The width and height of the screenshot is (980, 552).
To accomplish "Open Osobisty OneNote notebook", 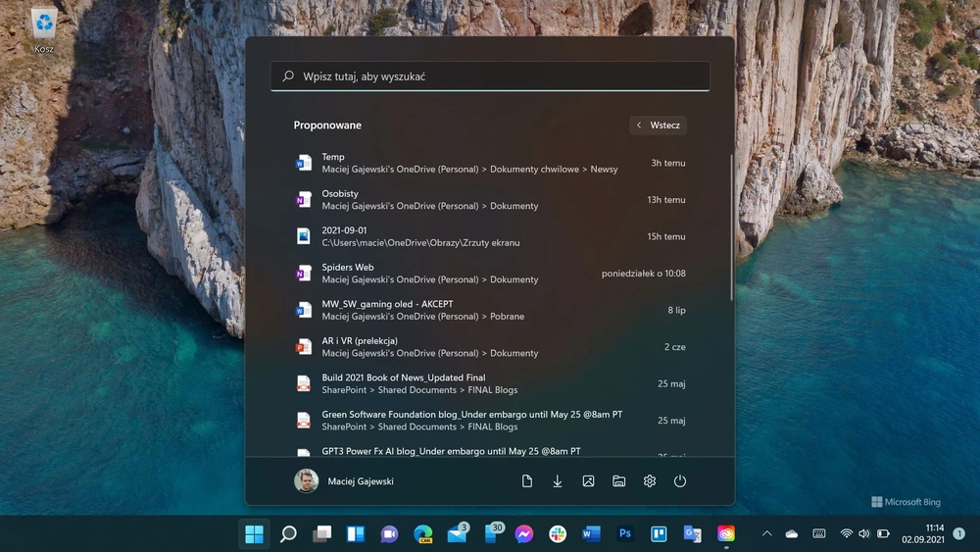I will [490, 199].
